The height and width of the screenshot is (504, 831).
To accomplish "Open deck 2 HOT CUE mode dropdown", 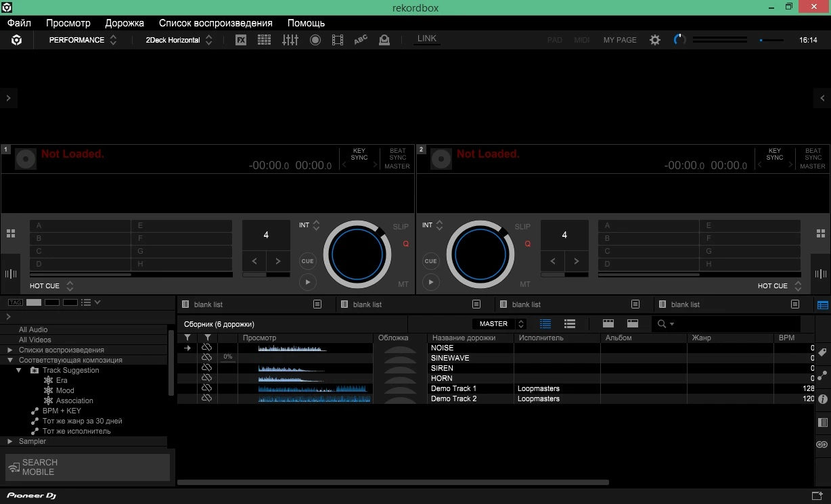I will click(x=780, y=286).
